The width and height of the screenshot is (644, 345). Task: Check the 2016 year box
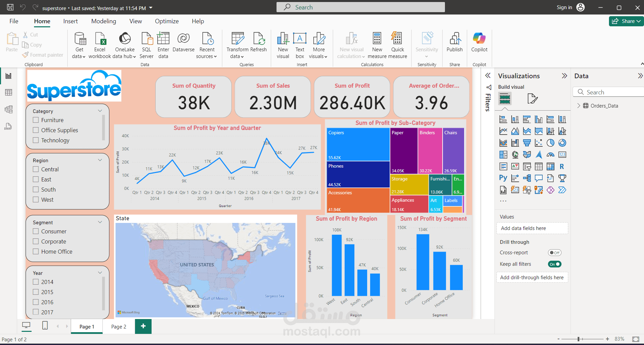36,302
